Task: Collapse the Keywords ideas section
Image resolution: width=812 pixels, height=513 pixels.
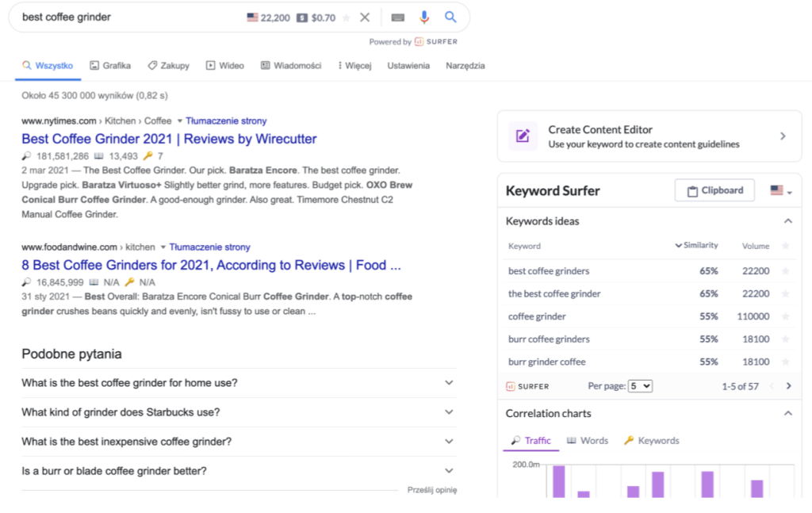Action: [787, 221]
